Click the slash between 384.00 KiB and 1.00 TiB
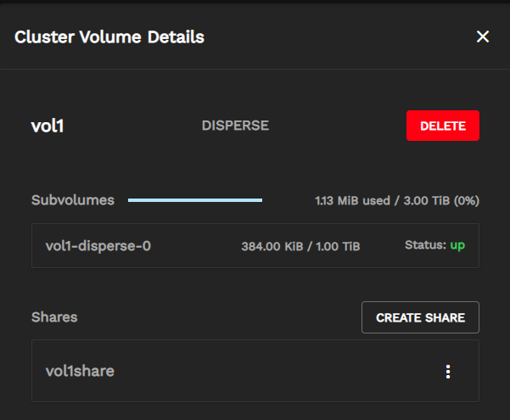This screenshot has height=420, width=510. [x=310, y=247]
